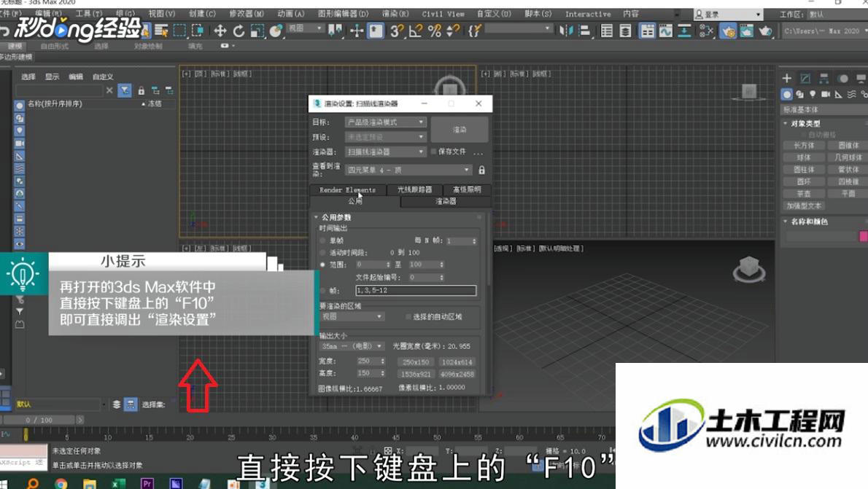Select Shapes category in Create panel

(x=799, y=95)
